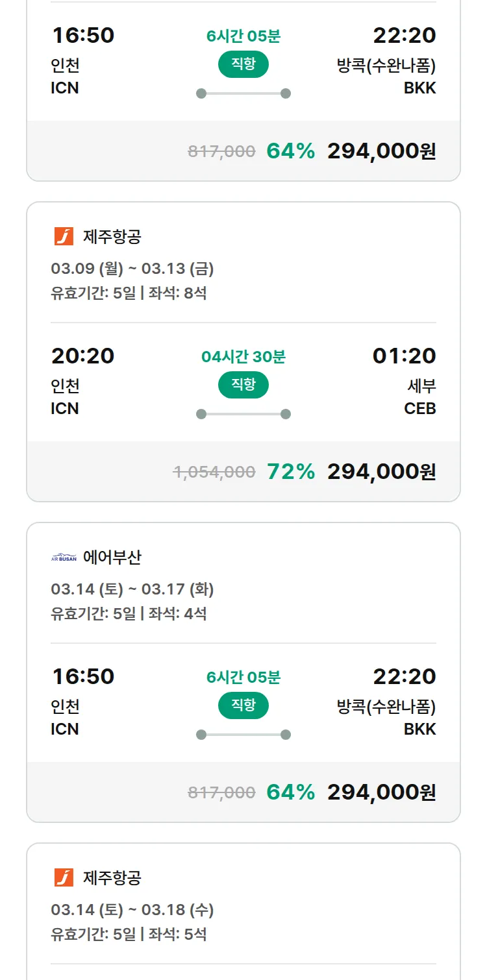Click the struck-through 1,054,000 original price
The height and width of the screenshot is (980, 487).
point(214,472)
